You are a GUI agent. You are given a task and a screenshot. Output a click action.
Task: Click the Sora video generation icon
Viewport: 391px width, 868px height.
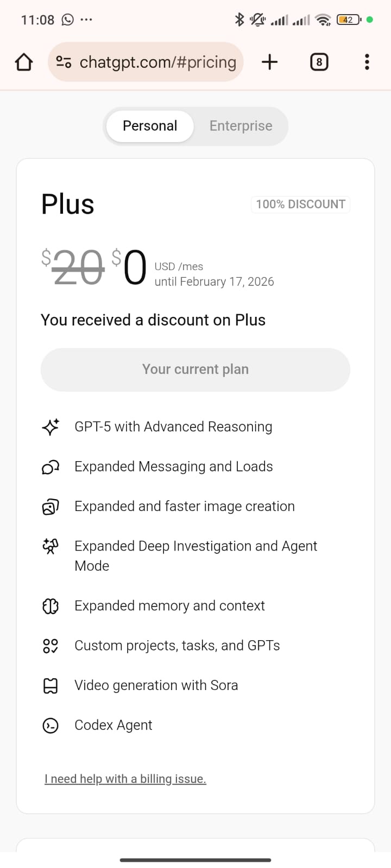tap(51, 686)
